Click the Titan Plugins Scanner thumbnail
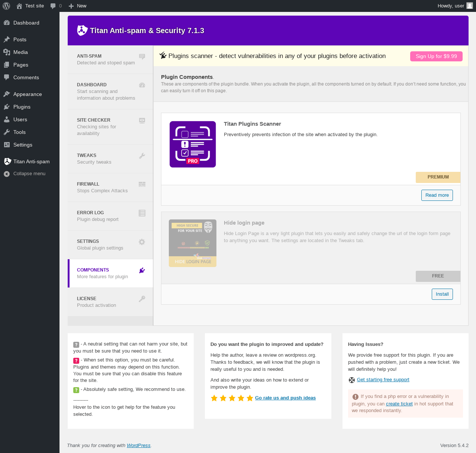Image resolution: width=476 pixels, height=453 pixels. click(x=193, y=144)
